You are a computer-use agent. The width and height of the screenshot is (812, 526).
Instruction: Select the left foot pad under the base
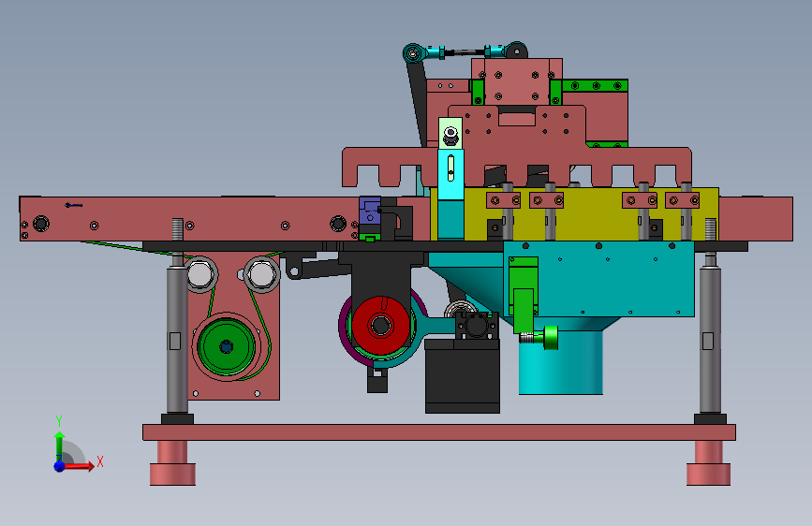(x=172, y=474)
